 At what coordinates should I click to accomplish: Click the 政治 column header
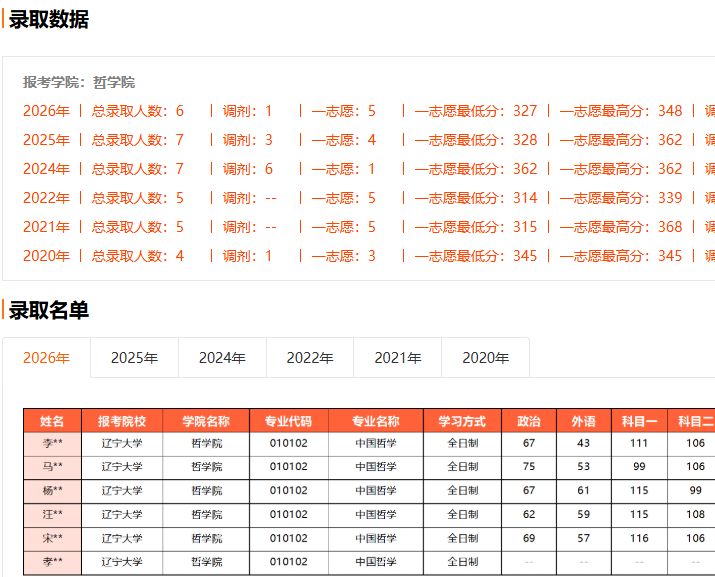tap(529, 421)
